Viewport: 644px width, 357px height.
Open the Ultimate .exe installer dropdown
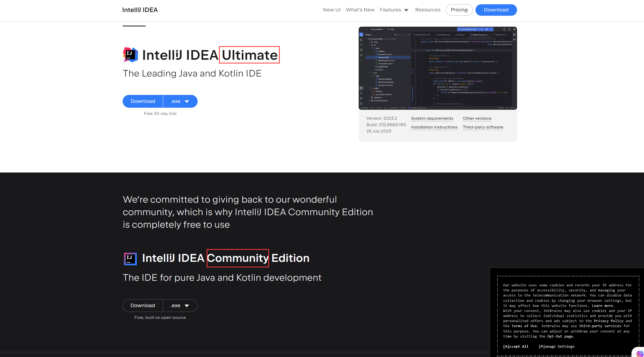tap(180, 101)
